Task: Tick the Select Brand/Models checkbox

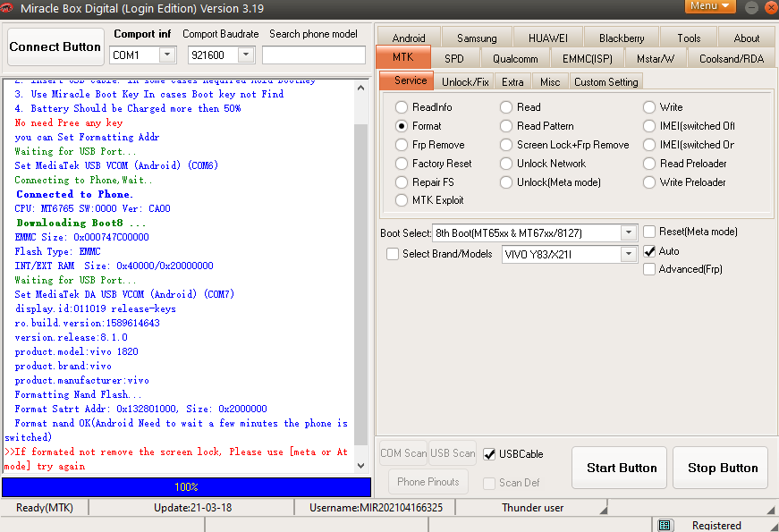Action: click(393, 254)
